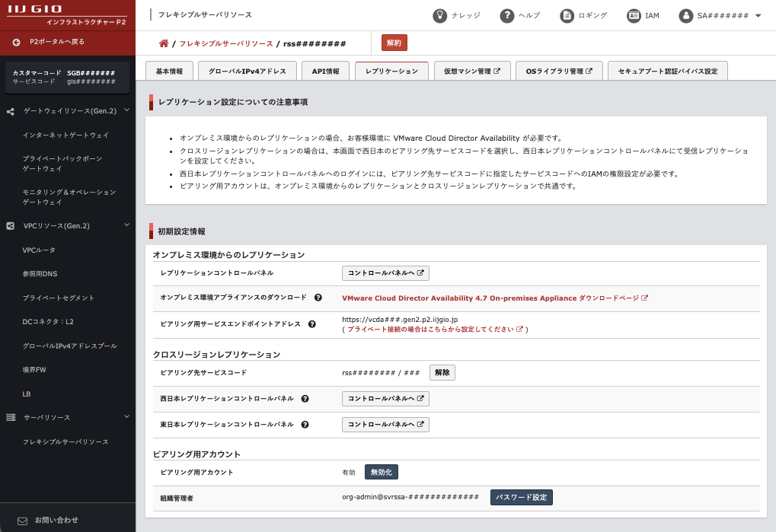
Task: Click the VPCリソース icon in sidebar
Action: click(x=11, y=226)
